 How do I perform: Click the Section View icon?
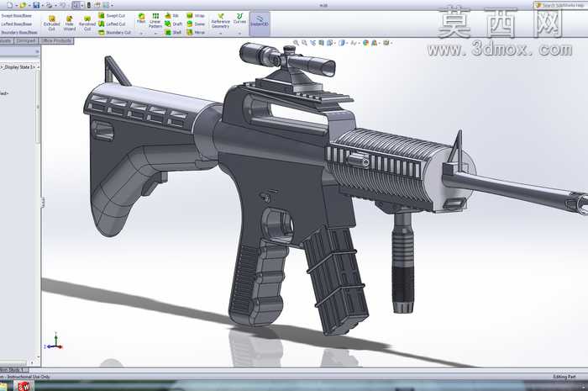point(322,43)
